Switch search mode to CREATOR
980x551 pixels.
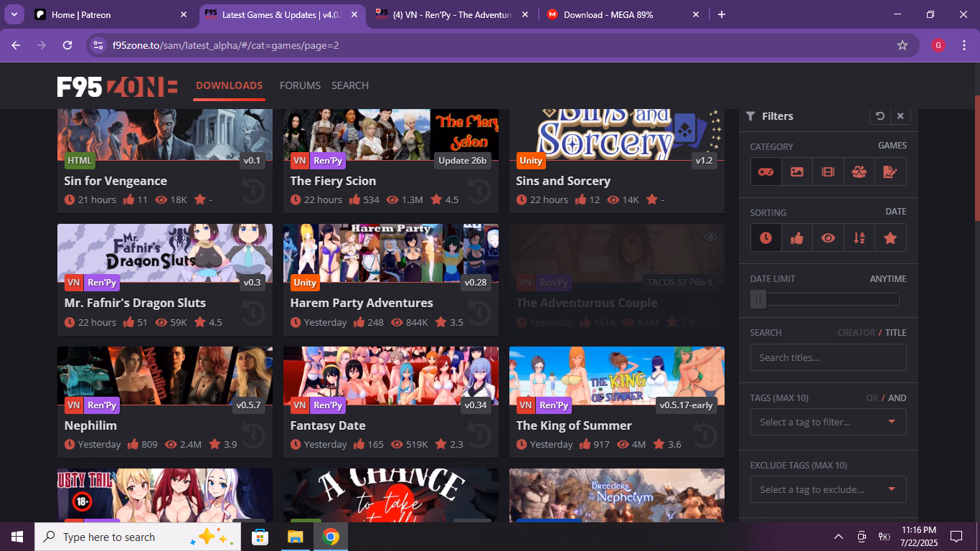(x=856, y=333)
